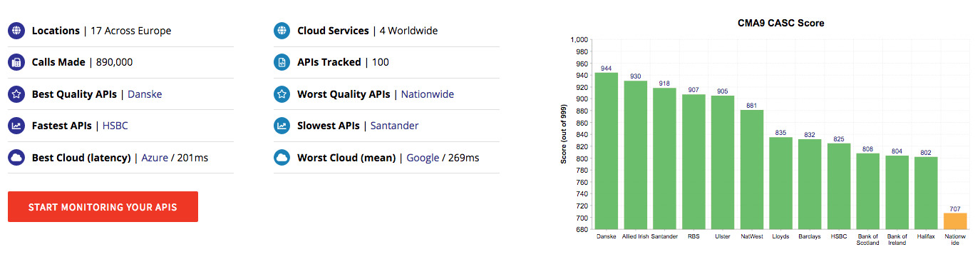Click the star icon beside Best Quality APIs
Screen dimensions: 980x257
pyautogui.click(x=16, y=94)
